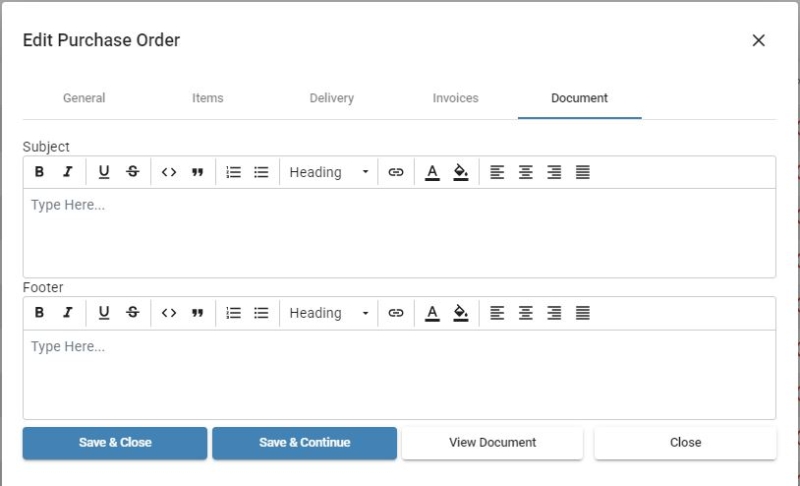This screenshot has width=800, height=486.
Task: Click the Close button at bottom
Action: coord(685,443)
